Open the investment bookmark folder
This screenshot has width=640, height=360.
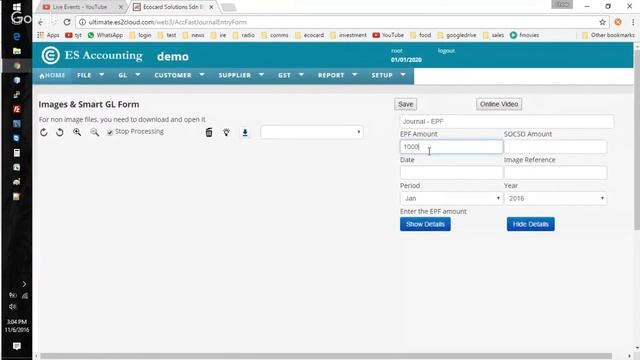tap(348, 35)
